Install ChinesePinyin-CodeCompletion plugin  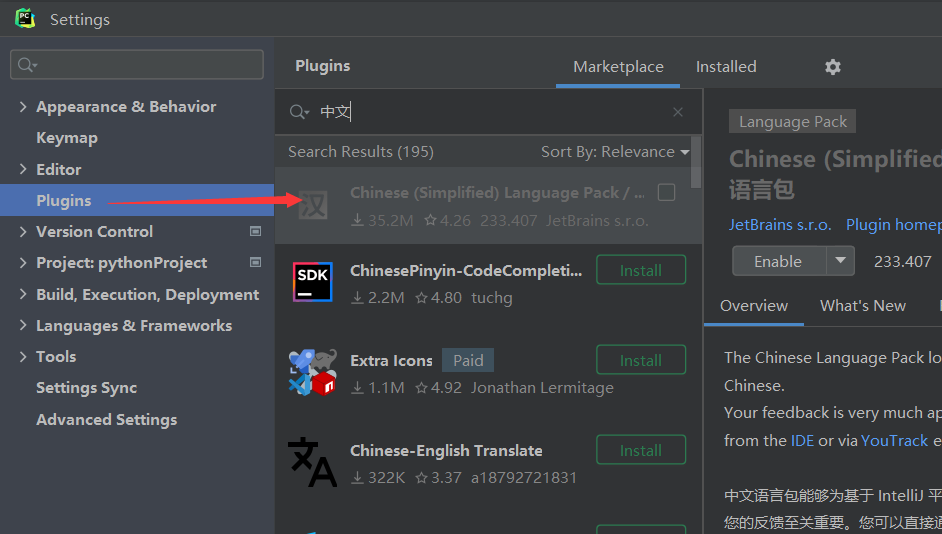tap(641, 270)
